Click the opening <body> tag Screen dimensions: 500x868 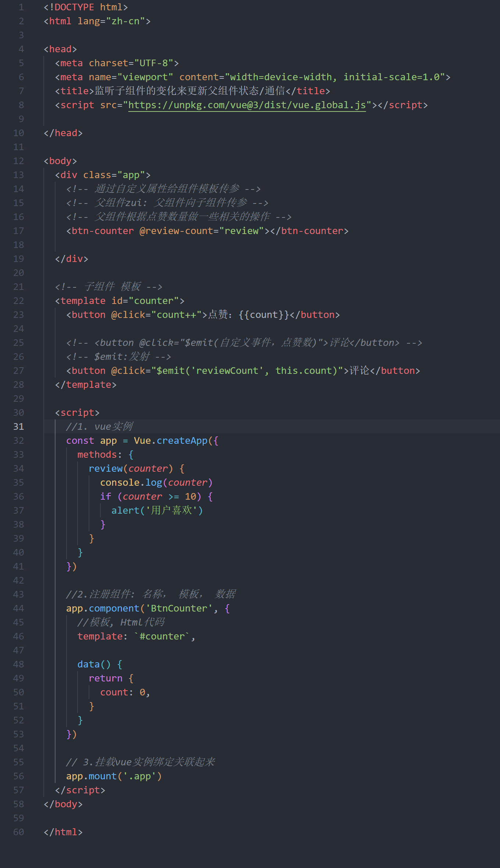click(60, 161)
